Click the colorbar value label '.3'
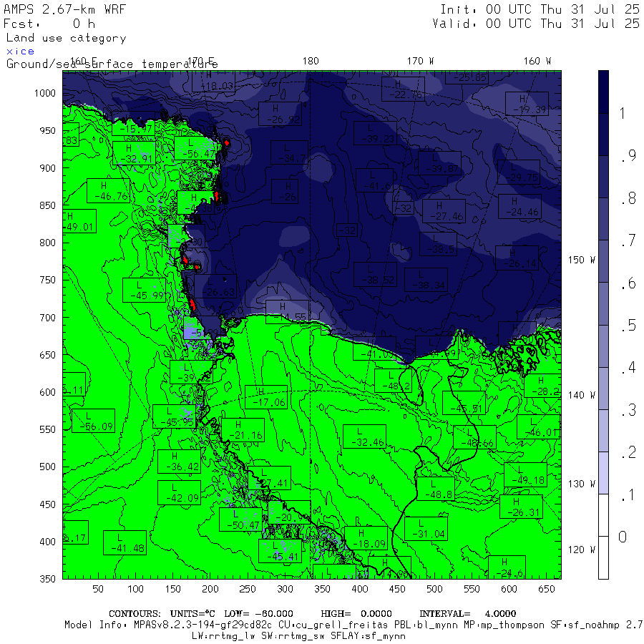Viewport: 644px width, 644px height. (628, 410)
